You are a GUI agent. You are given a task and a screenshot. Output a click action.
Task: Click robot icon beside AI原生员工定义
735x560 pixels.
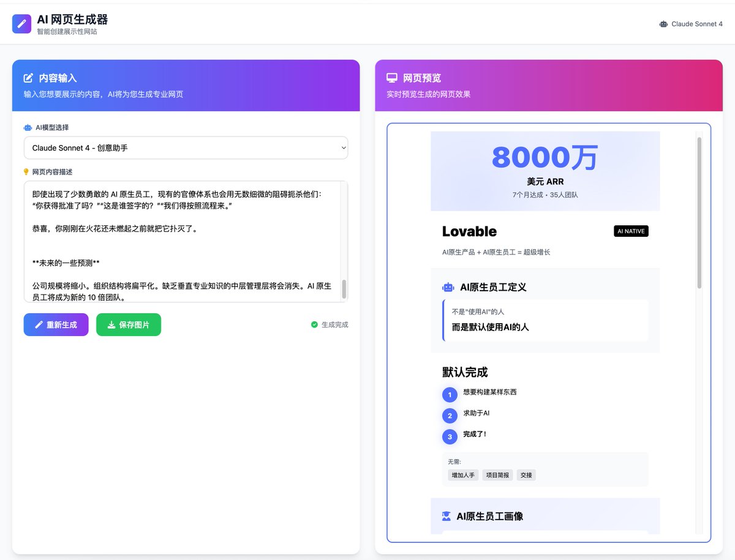click(x=448, y=287)
